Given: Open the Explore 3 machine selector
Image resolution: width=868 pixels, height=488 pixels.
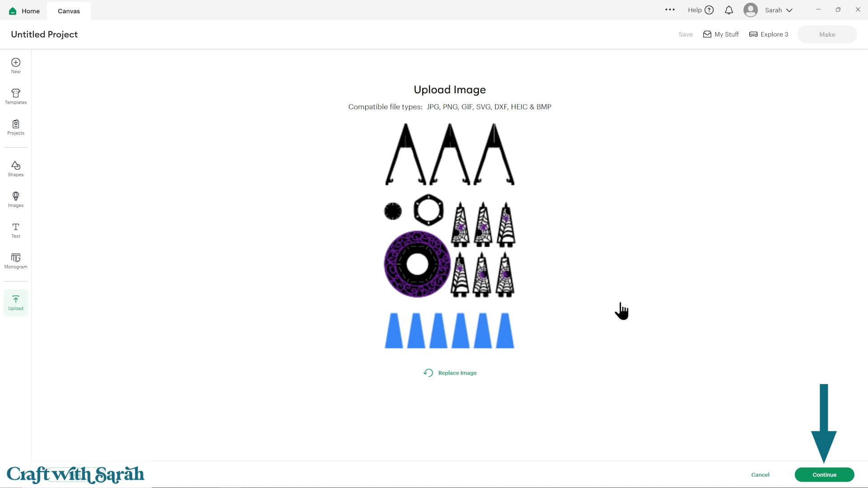Looking at the screenshot, I should click(x=769, y=34).
